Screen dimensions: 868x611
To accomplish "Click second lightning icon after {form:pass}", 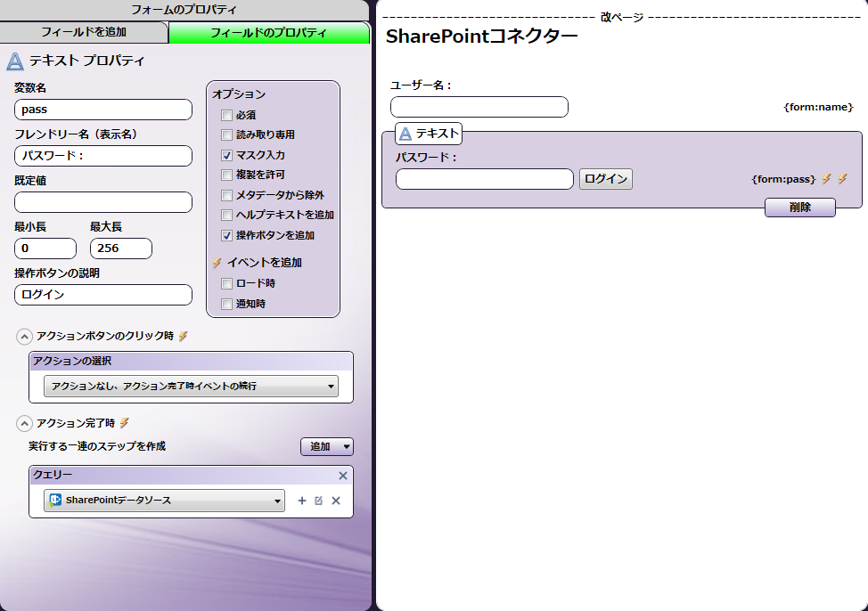I will coord(842,179).
